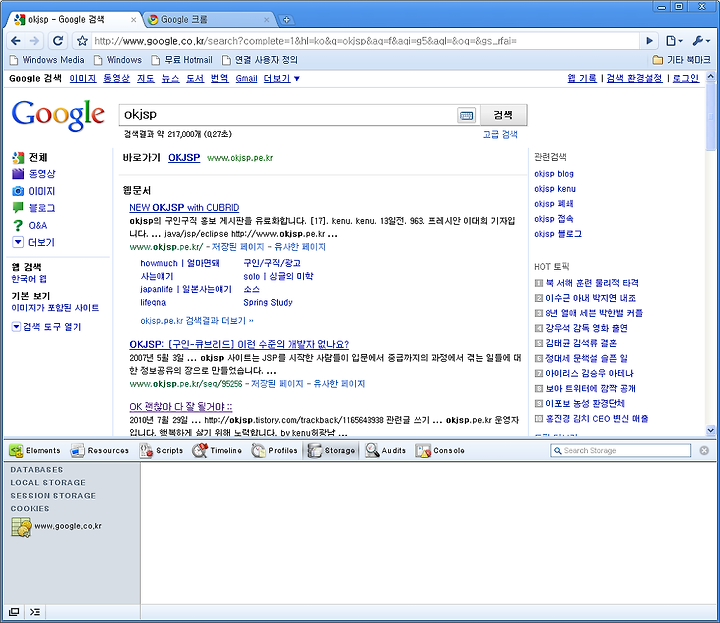This screenshot has width=720, height=623.
Task: Open the Elements panel in developer tools
Action: coord(35,450)
